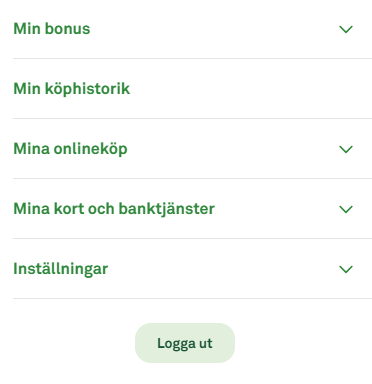Click the Logga ut button
372x384 pixels.
click(185, 343)
